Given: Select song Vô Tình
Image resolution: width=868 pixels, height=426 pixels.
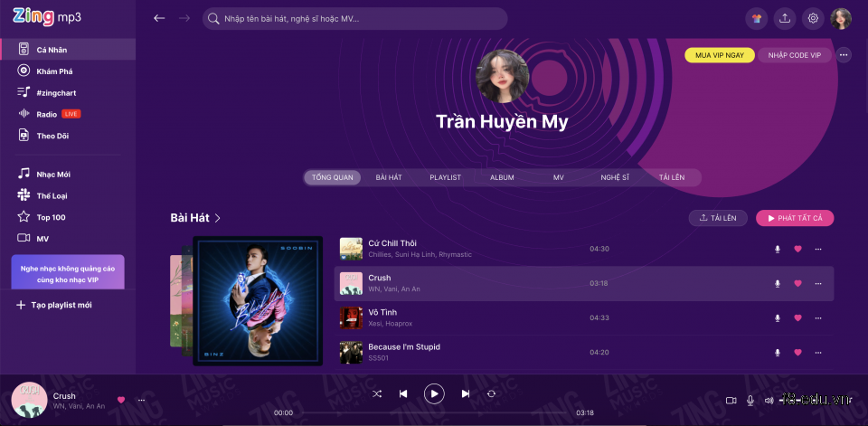Looking at the screenshot, I should 584,318.
